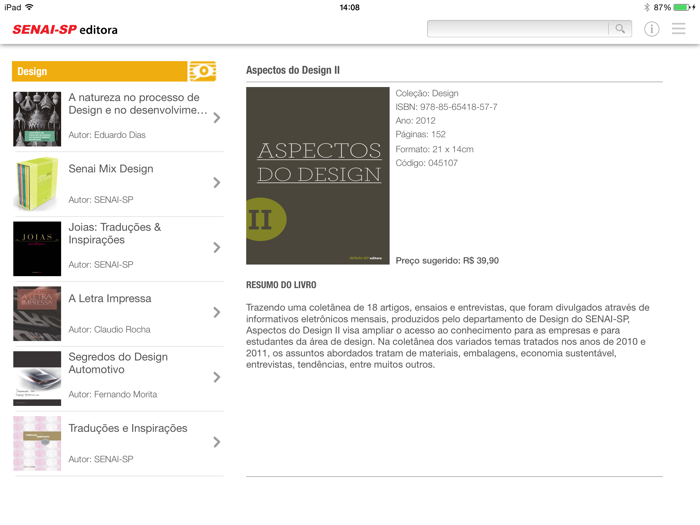Image resolution: width=700 pixels, height=525 pixels.
Task: Select the 'A Letra Impressa' title
Action: coord(110,298)
